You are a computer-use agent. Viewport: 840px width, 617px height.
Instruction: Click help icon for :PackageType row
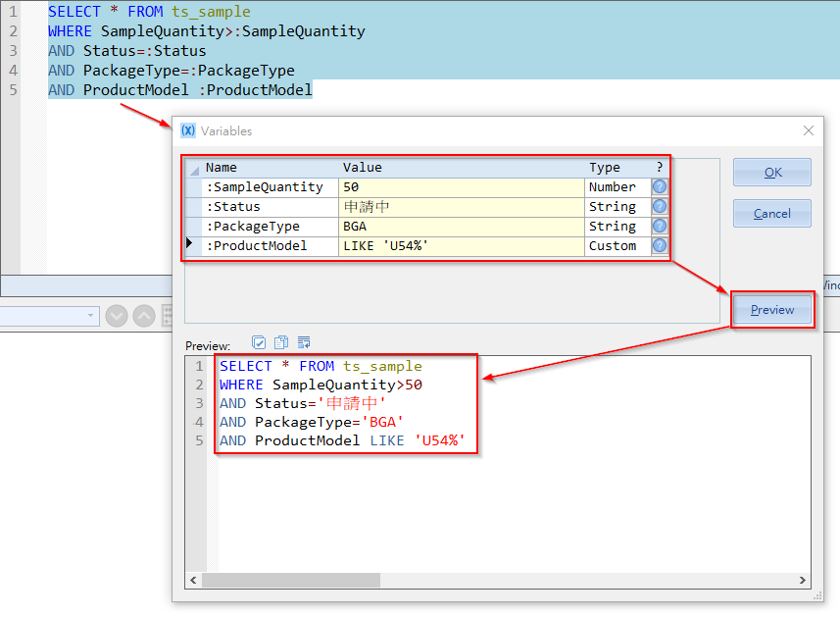point(660,226)
